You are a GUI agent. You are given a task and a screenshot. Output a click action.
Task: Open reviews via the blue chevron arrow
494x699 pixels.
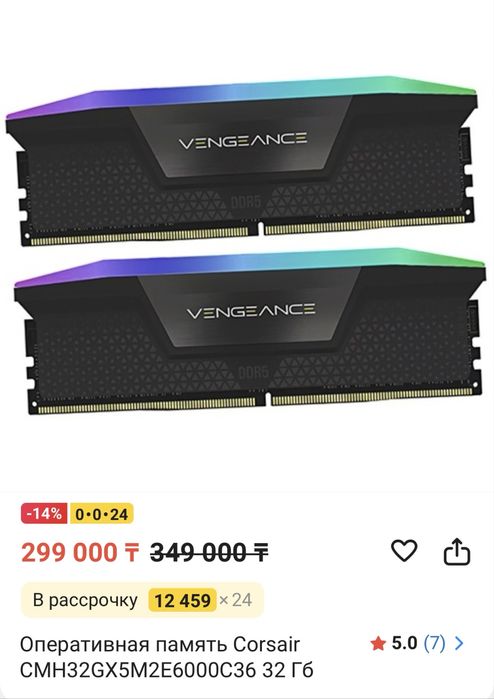point(459,643)
